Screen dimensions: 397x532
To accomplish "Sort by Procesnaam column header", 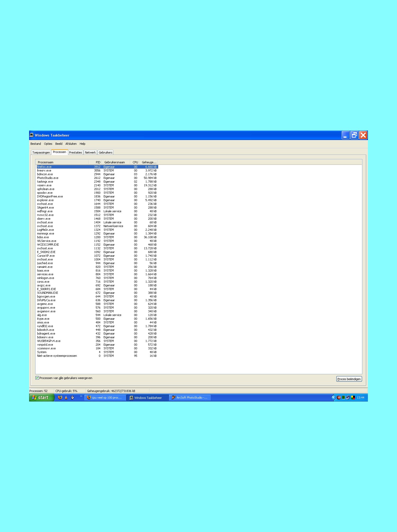I will pyautogui.click(x=62, y=162).
